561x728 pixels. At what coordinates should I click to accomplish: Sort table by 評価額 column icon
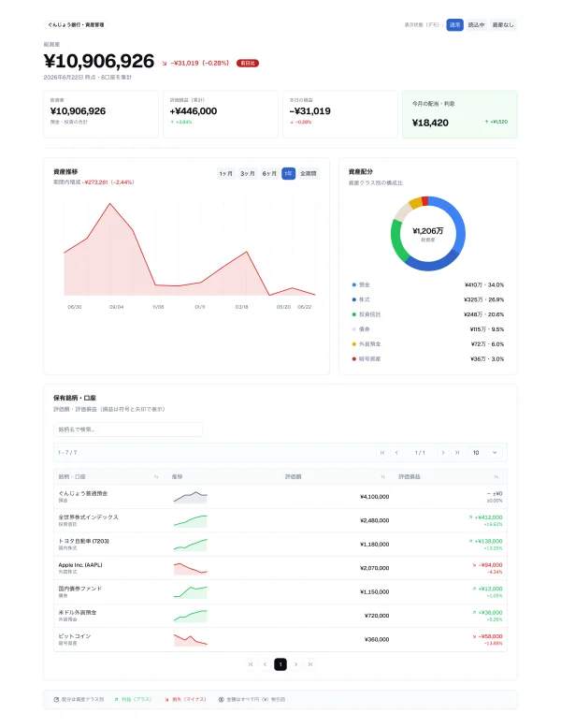pyautogui.click(x=382, y=477)
